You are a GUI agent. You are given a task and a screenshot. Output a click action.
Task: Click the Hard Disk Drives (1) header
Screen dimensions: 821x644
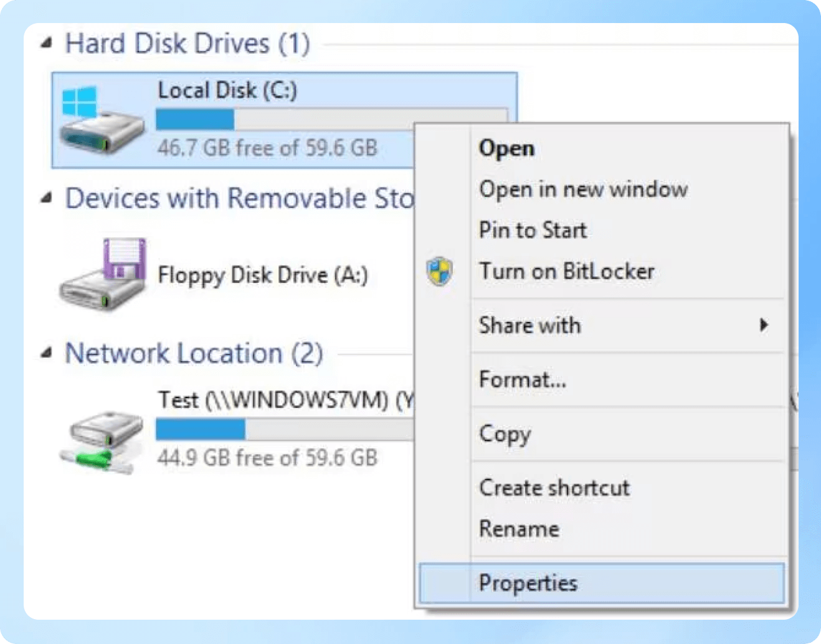pos(187,44)
